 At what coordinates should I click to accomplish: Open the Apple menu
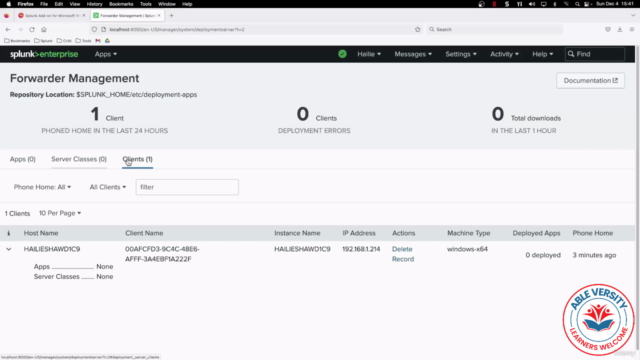point(8,4)
